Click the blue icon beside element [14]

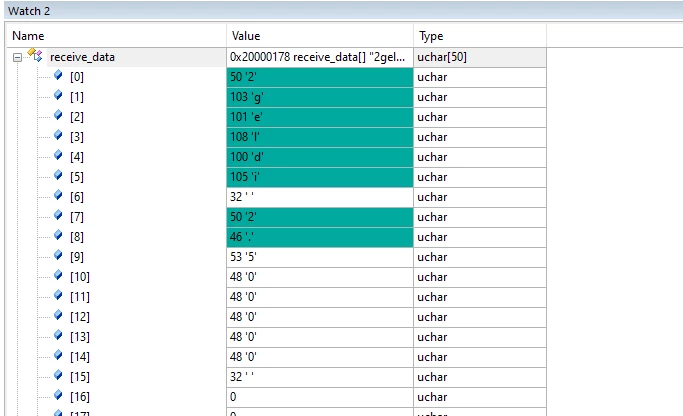click(58, 355)
